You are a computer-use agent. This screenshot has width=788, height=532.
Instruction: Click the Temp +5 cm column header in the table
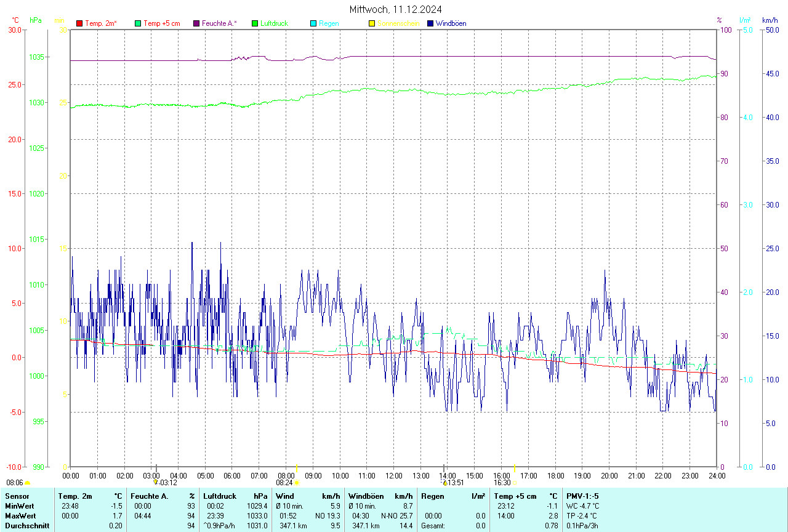[515, 496]
